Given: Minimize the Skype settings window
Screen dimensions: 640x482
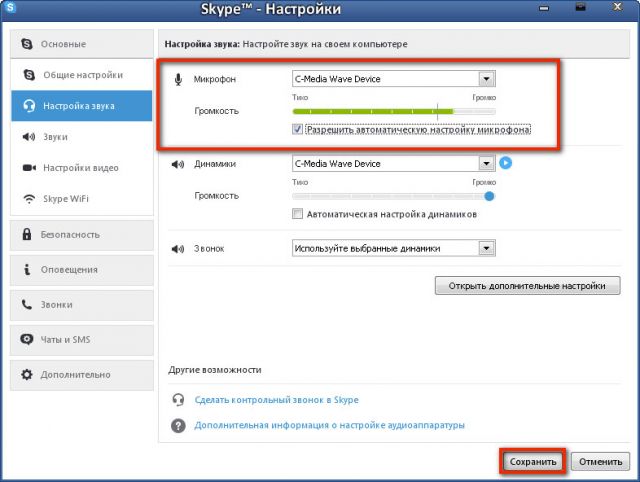Looking at the screenshot, I should [544, 8].
